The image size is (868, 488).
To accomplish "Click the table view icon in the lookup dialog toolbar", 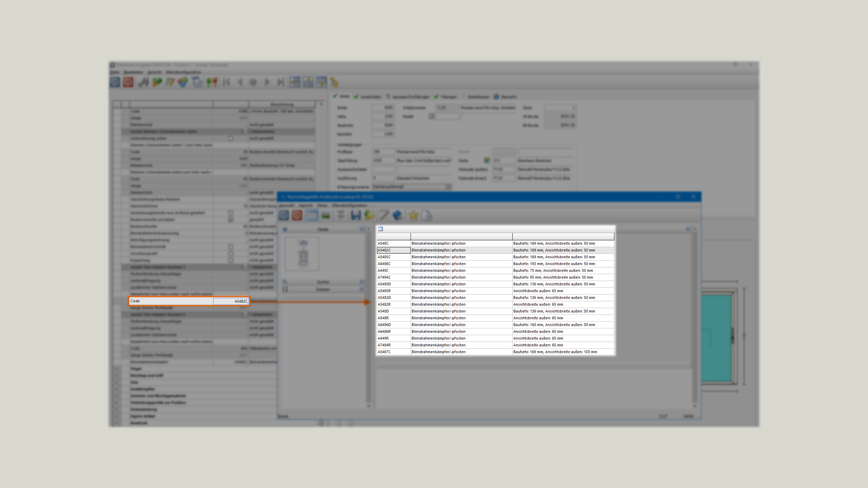I will [x=312, y=216].
